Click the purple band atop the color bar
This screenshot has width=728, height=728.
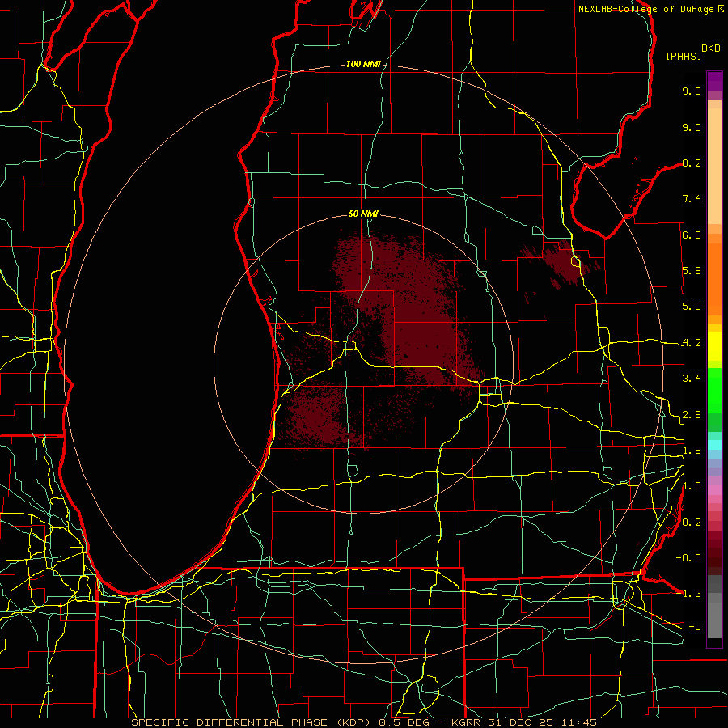[x=714, y=81]
